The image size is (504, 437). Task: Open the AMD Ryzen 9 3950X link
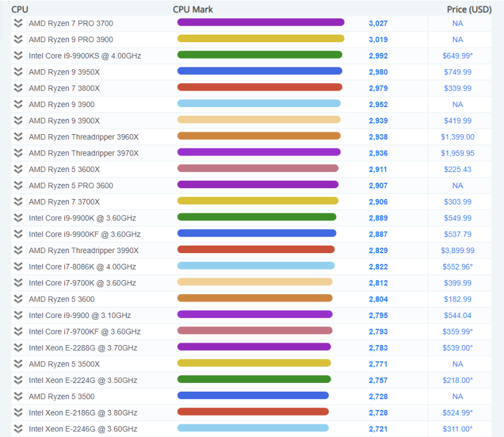[x=64, y=72]
